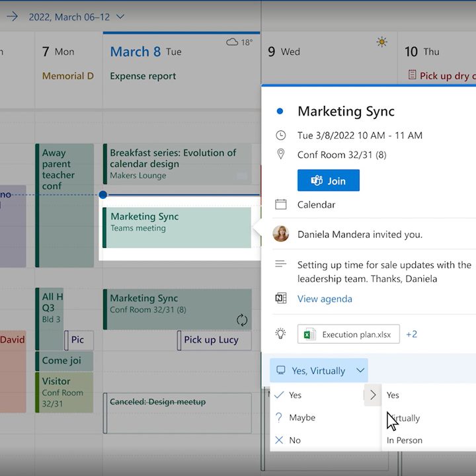The width and height of the screenshot is (476, 476).
Task: Click the description lines icon
Action: [x=280, y=264]
